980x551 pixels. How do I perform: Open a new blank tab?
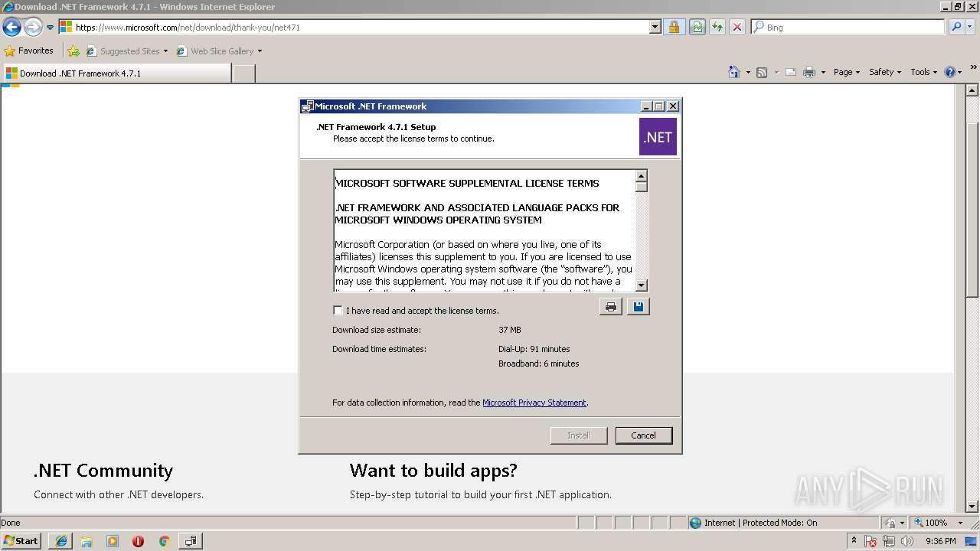(243, 73)
